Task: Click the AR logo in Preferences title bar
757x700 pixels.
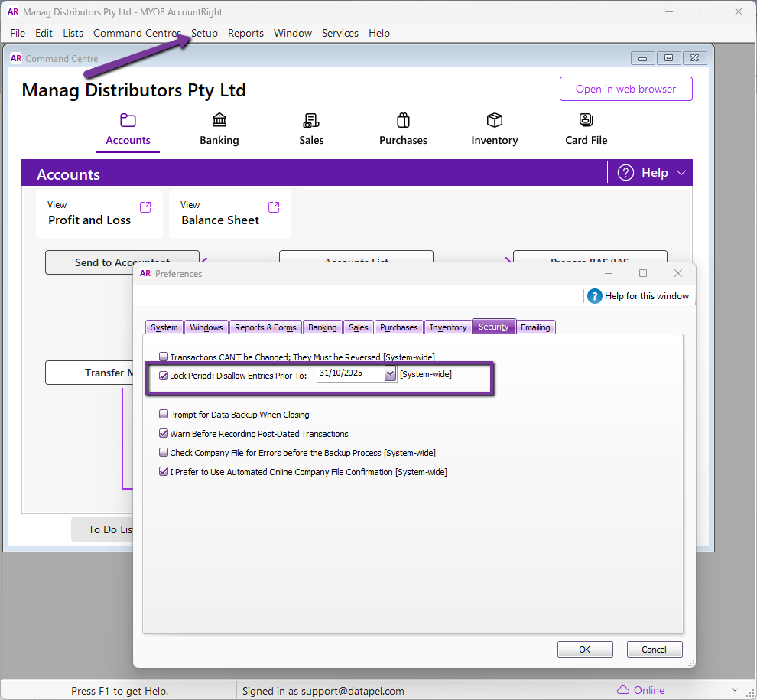Action: click(145, 273)
